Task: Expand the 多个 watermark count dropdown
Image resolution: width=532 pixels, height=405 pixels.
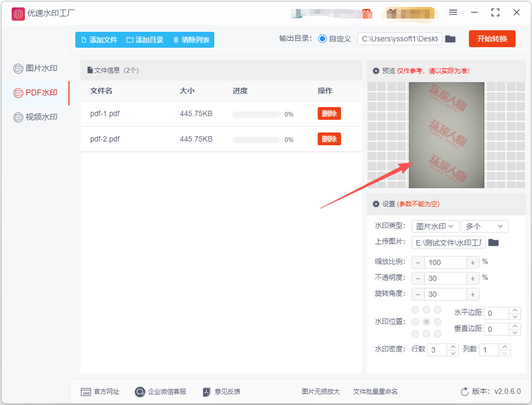Action: pyautogui.click(x=484, y=226)
